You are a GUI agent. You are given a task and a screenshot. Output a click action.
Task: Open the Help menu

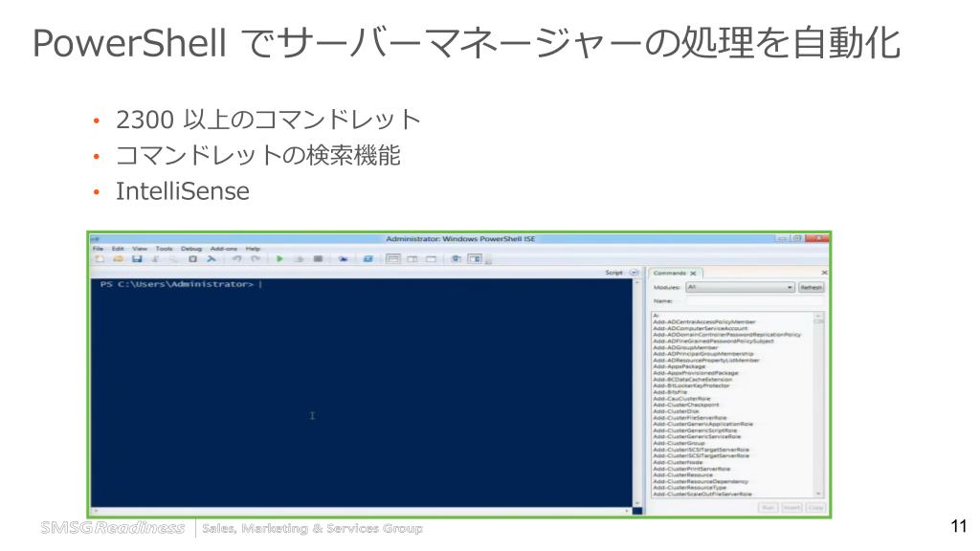[x=253, y=249]
